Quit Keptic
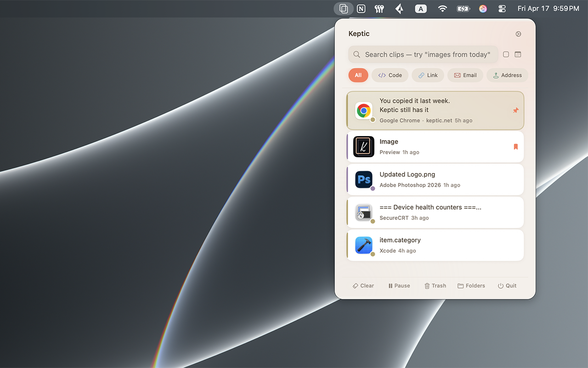This screenshot has width=588, height=368. (507, 286)
